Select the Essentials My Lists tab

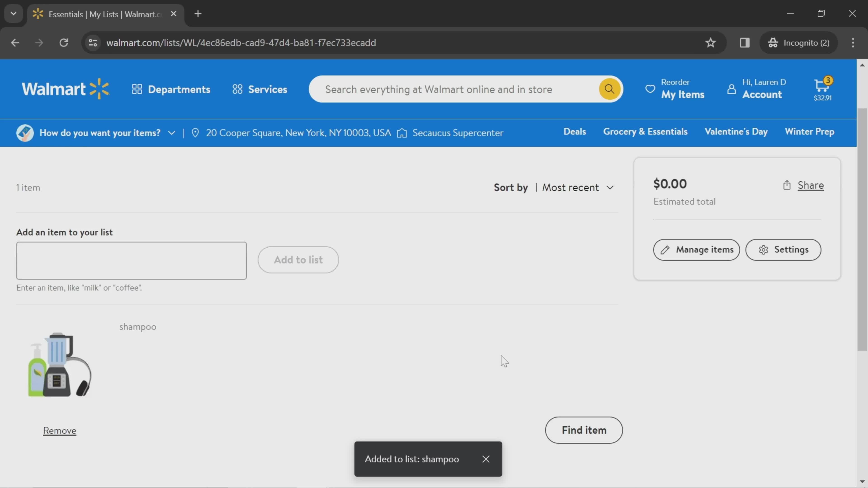click(x=105, y=14)
